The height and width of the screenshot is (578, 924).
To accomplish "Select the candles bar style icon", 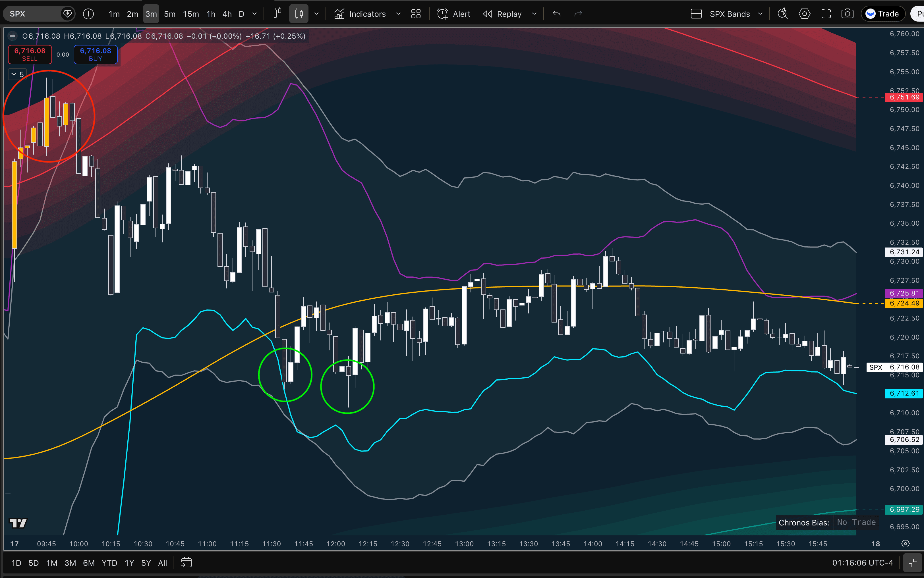I will point(299,13).
